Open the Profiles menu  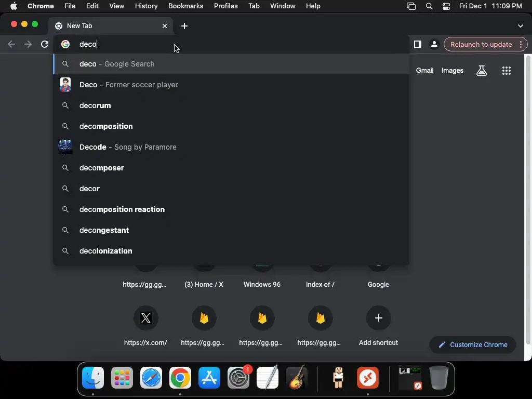[225, 6]
